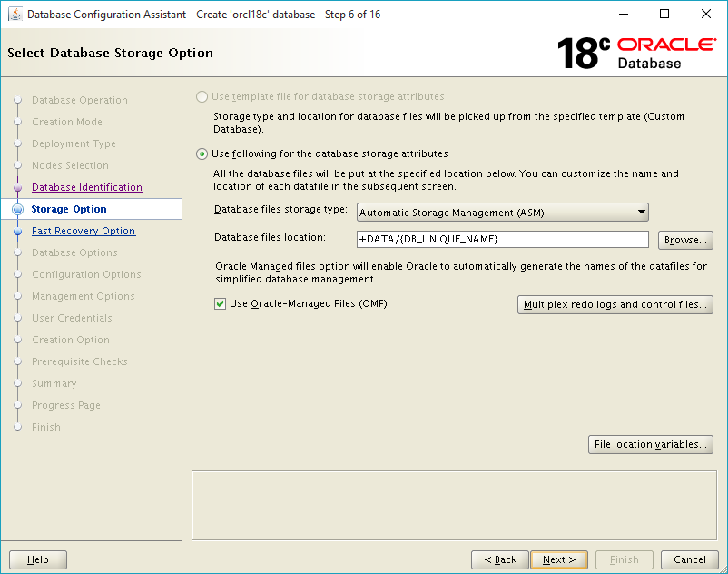This screenshot has height=574, width=728.
Task: Maximize the Database Configuration Assistant window
Action: coord(664,14)
